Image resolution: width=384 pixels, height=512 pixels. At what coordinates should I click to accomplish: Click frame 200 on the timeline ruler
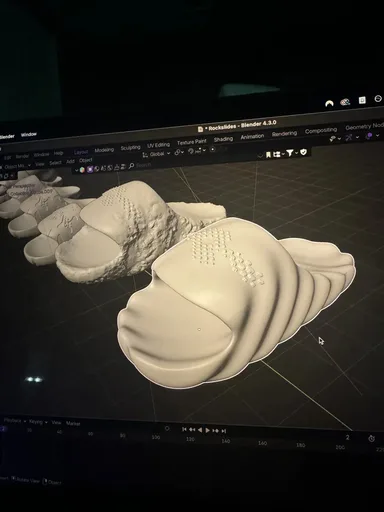pyautogui.click(x=340, y=447)
